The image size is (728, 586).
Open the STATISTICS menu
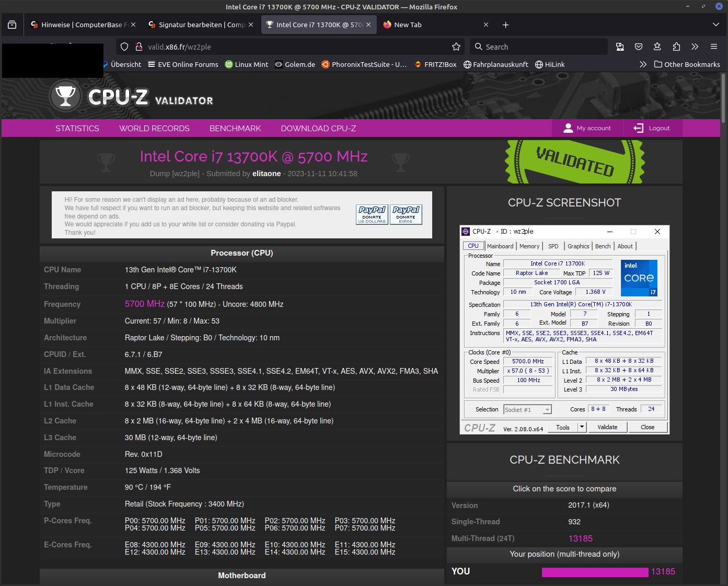pos(77,128)
